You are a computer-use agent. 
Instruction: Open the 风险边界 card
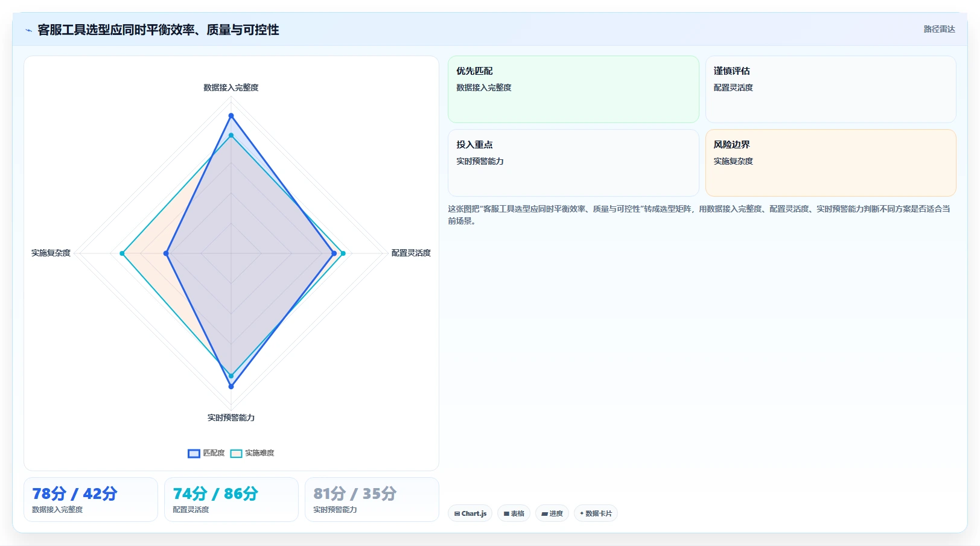coord(830,163)
